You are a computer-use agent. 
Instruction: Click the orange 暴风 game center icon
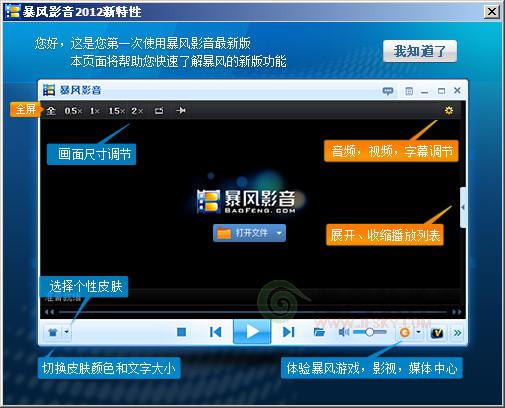[405, 332]
